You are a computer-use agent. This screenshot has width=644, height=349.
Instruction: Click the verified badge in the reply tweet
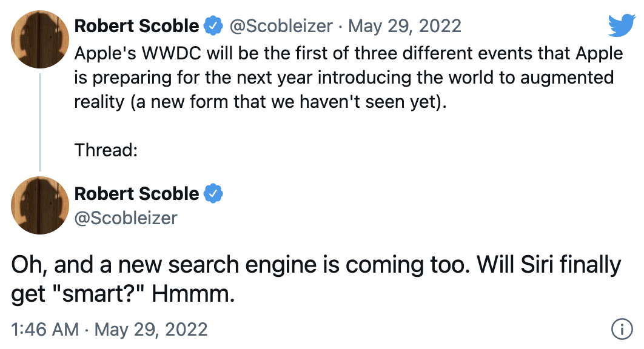[213, 194]
